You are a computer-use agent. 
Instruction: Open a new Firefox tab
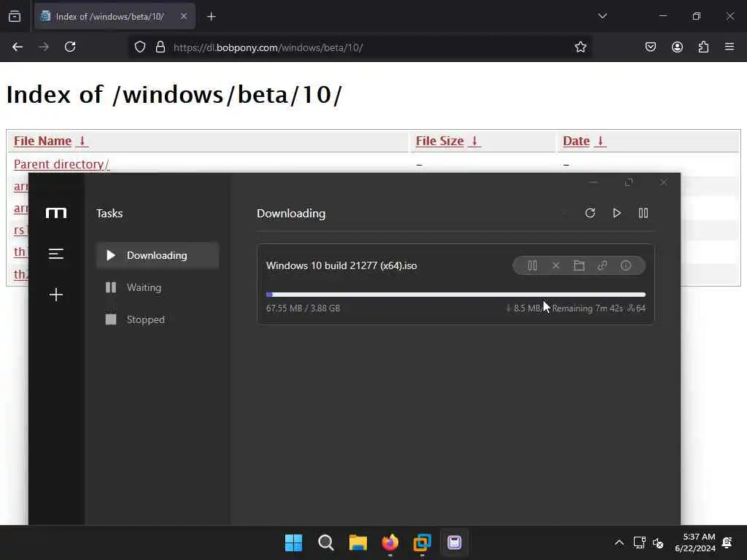click(x=212, y=17)
